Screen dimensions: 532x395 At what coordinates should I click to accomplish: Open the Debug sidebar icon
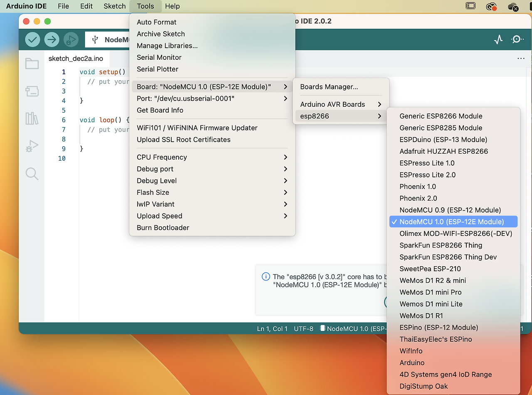click(32, 146)
